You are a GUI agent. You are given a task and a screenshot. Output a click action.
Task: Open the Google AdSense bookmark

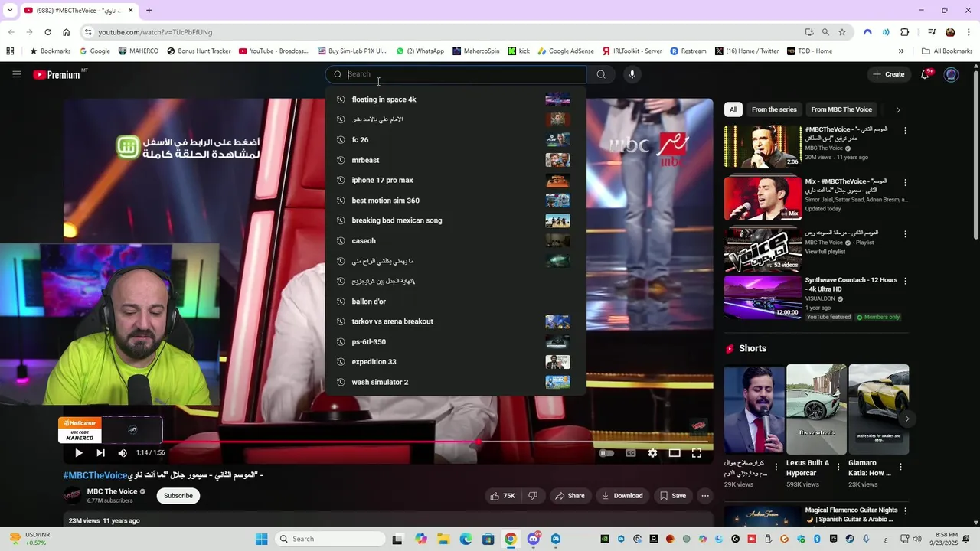566,51
